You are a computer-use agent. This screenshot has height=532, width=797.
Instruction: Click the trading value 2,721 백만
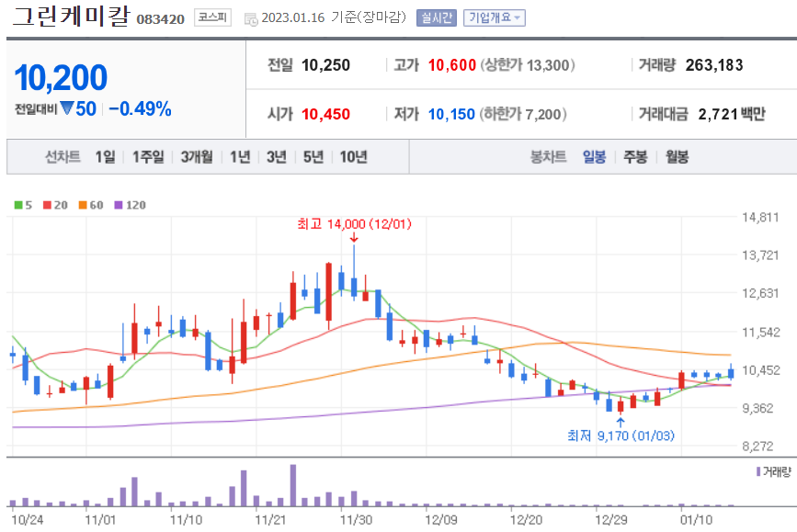[732, 114]
